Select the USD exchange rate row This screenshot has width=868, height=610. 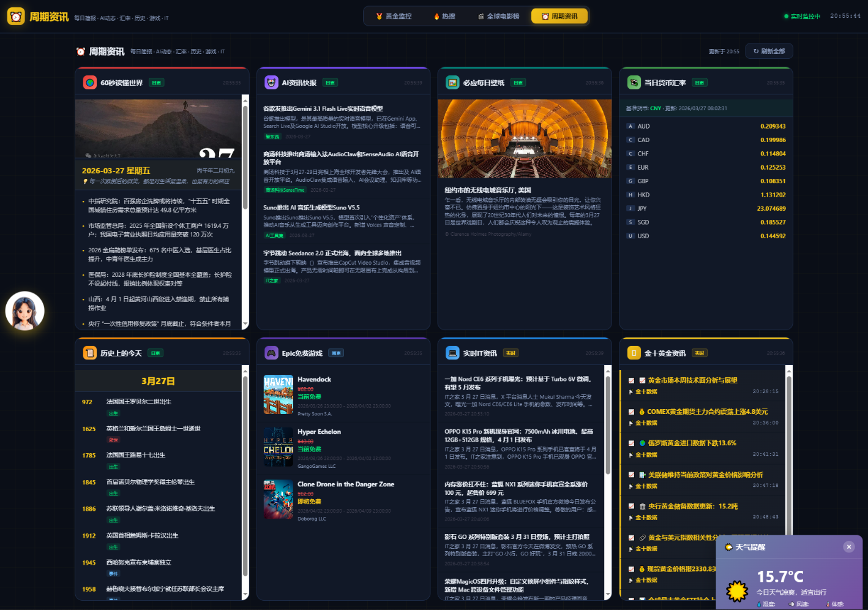(706, 236)
